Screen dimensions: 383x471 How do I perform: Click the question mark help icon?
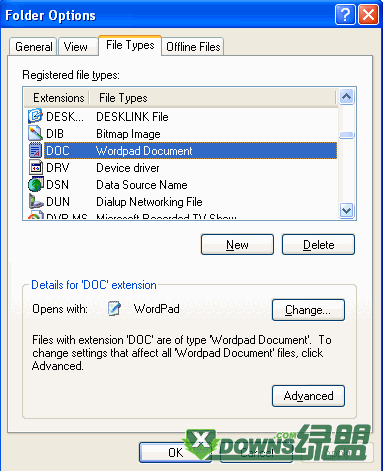(x=345, y=15)
